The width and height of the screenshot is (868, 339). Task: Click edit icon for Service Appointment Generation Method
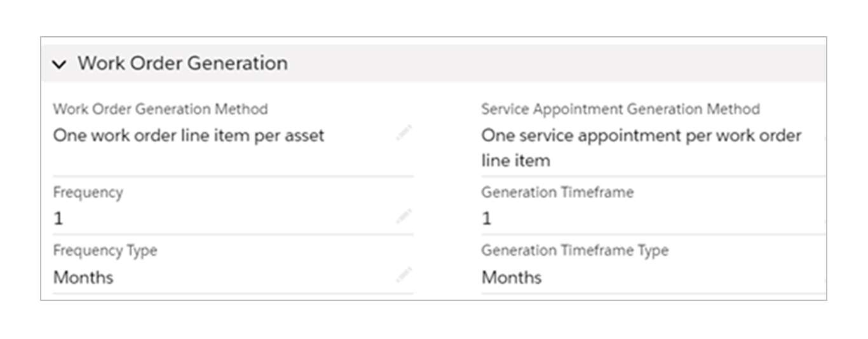click(824, 136)
